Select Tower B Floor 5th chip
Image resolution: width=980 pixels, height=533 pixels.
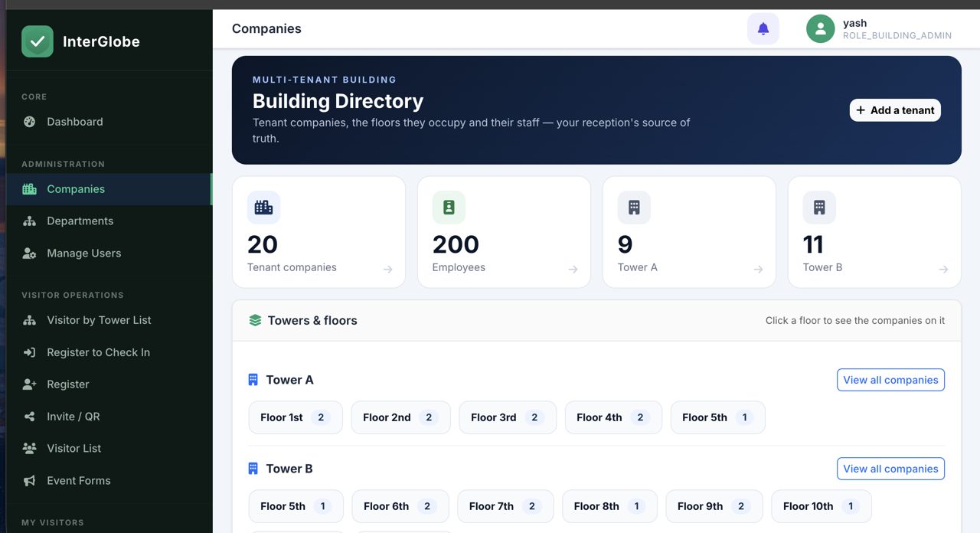pos(296,506)
